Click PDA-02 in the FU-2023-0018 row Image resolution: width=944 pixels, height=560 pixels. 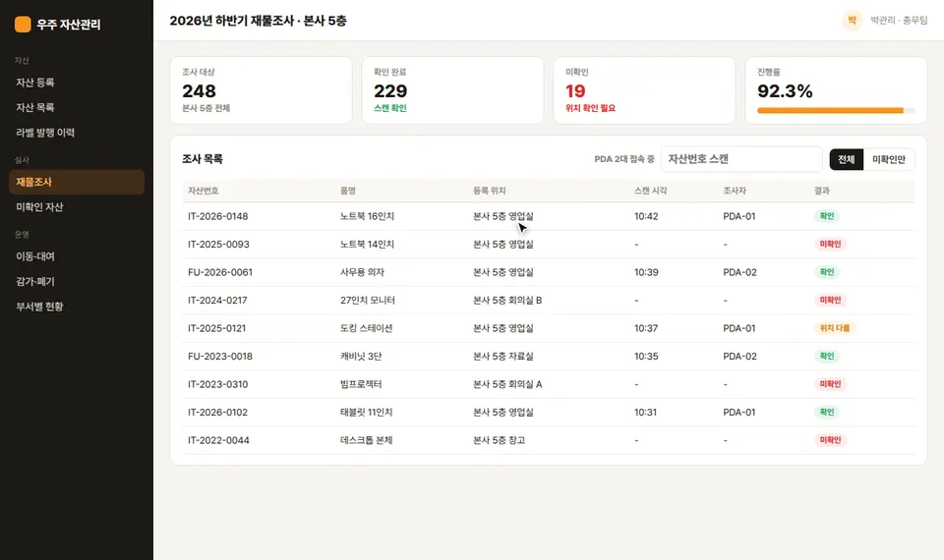tap(739, 356)
